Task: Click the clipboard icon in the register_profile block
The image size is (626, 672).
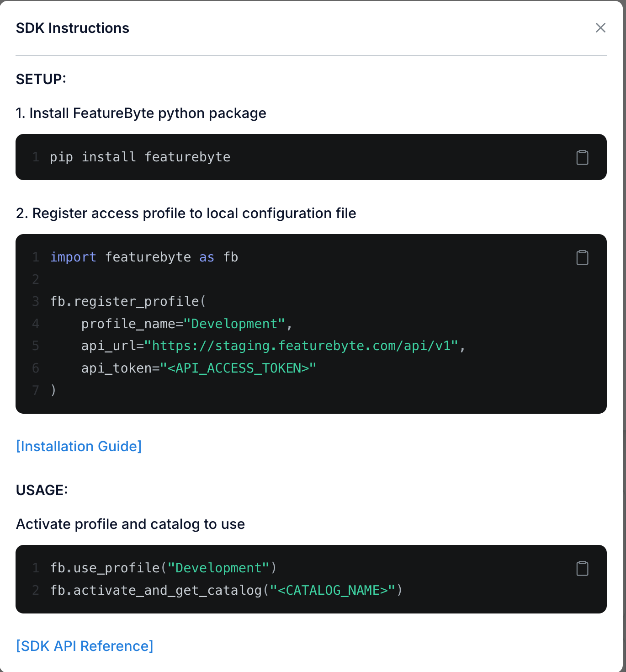Action: coord(582,257)
